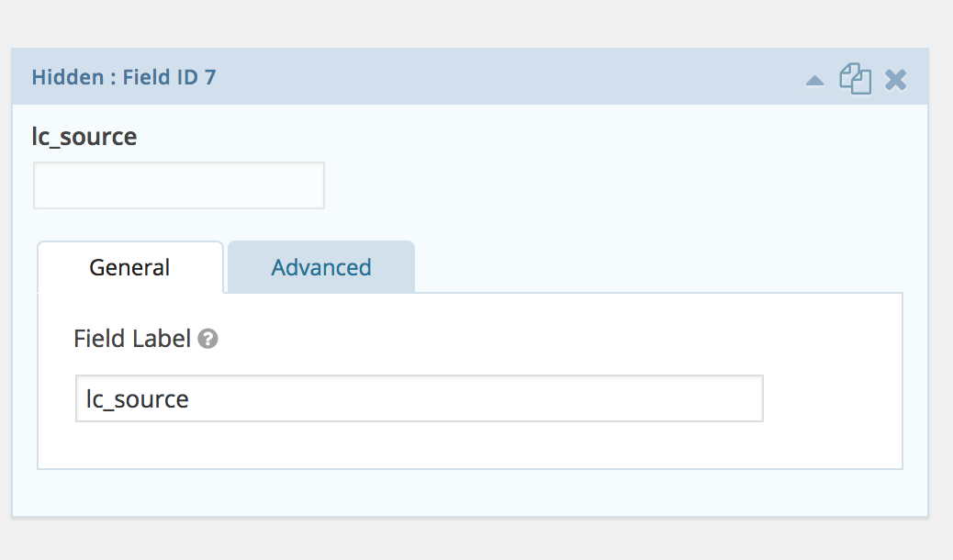
Task: Click inside the Field Label text box
Action: [x=420, y=398]
